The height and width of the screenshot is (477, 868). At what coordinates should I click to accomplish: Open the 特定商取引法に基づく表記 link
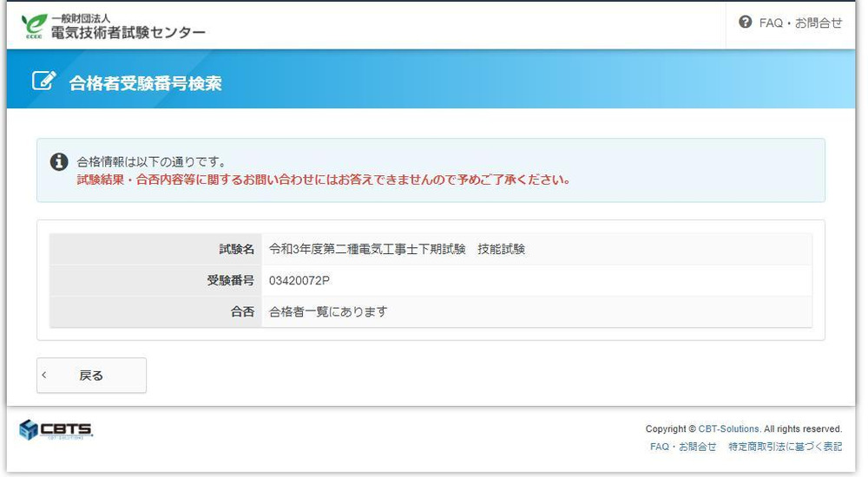click(785, 447)
